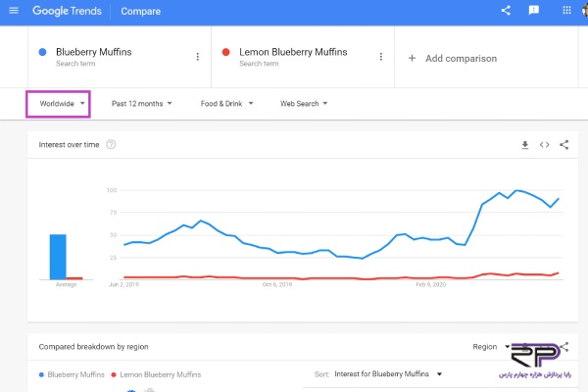This screenshot has width=588, height=392.
Task: Open the Region dropdown in breakdown section
Action: tap(491, 347)
